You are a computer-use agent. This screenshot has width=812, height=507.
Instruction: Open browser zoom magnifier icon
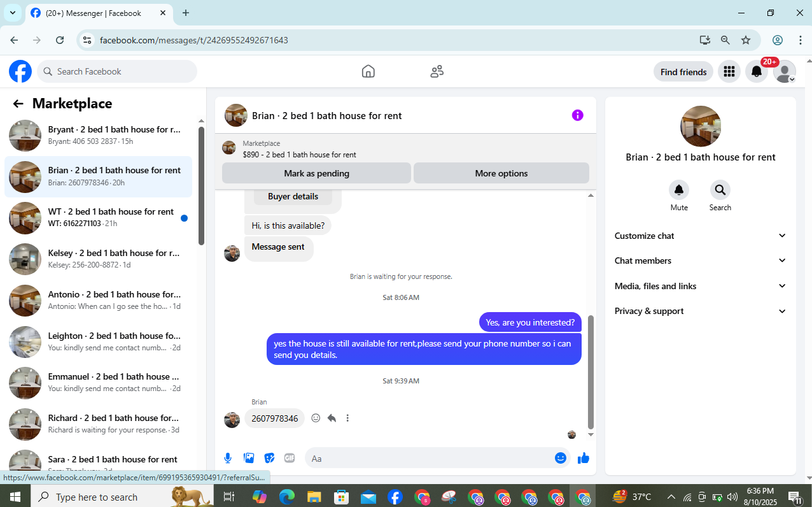[x=725, y=40]
